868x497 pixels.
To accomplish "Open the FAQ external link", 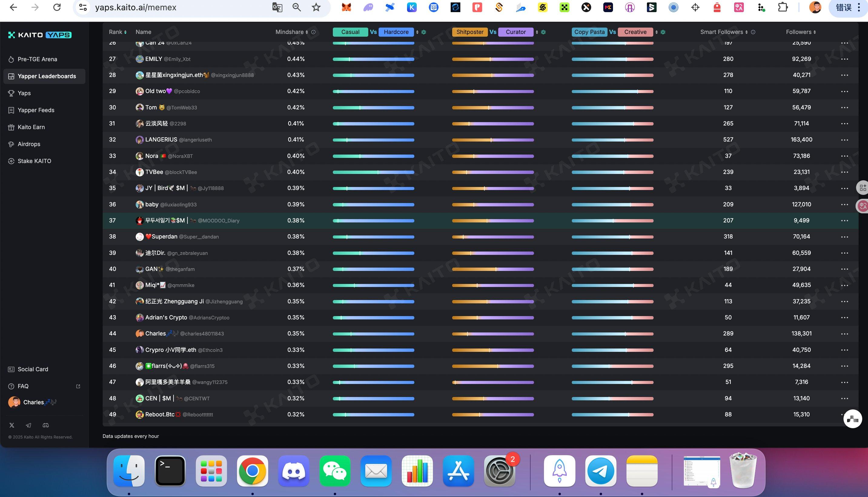I will tap(78, 386).
